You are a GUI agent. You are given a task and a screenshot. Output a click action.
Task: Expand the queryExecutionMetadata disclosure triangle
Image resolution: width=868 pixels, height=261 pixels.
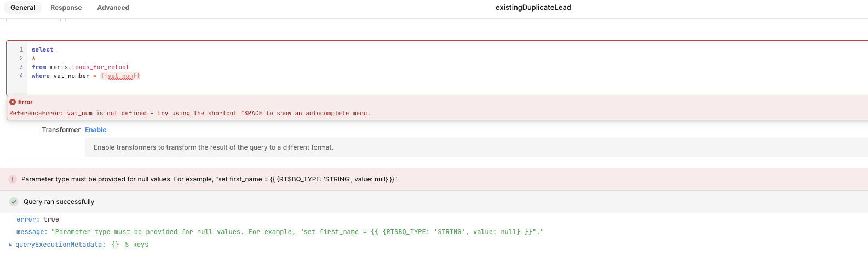(10, 245)
